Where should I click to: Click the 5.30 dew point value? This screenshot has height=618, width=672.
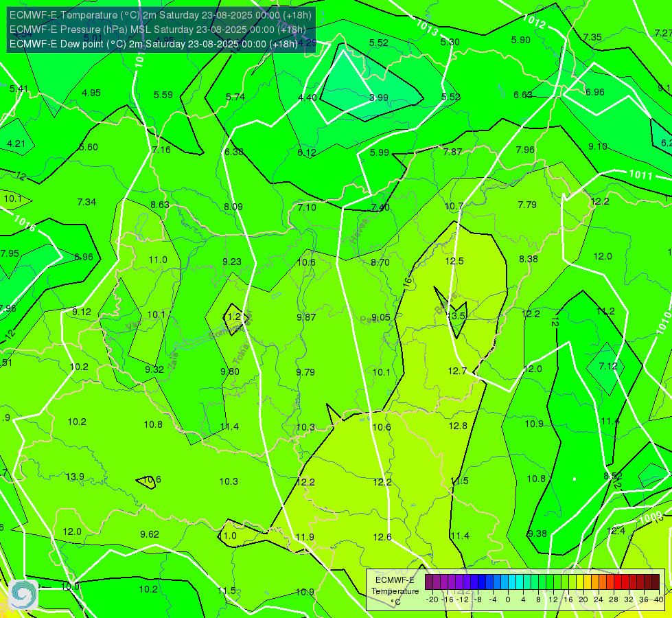(450, 42)
